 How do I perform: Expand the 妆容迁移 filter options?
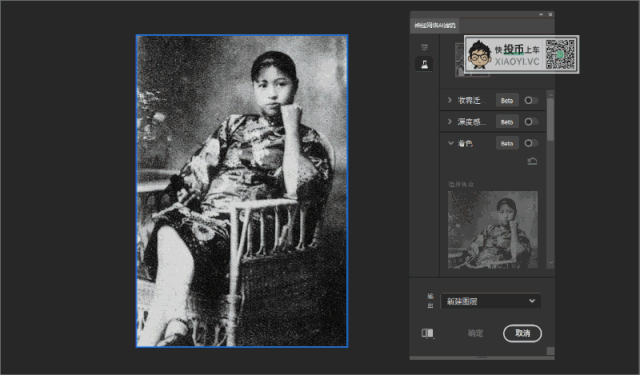[x=450, y=100]
